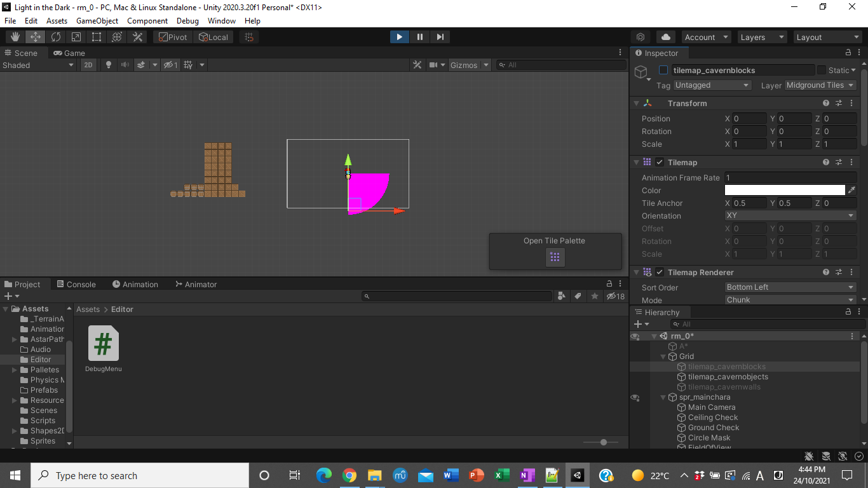Switch to the Game tab
This screenshot has height=488, width=868.
pyautogui.click(x=69, y=53)
